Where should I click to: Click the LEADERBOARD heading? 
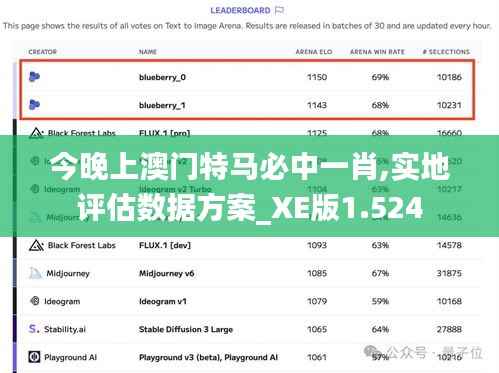coord(240,11)
